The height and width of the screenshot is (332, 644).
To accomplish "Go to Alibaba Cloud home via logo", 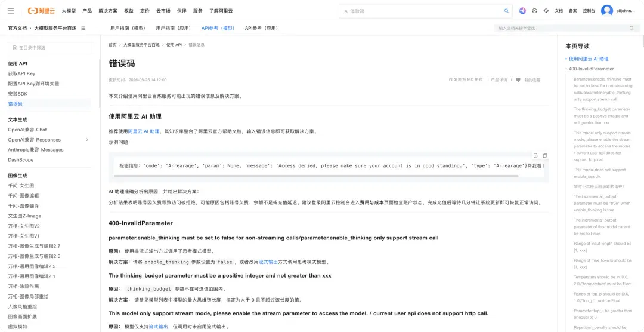I will (x=42, y=11).
